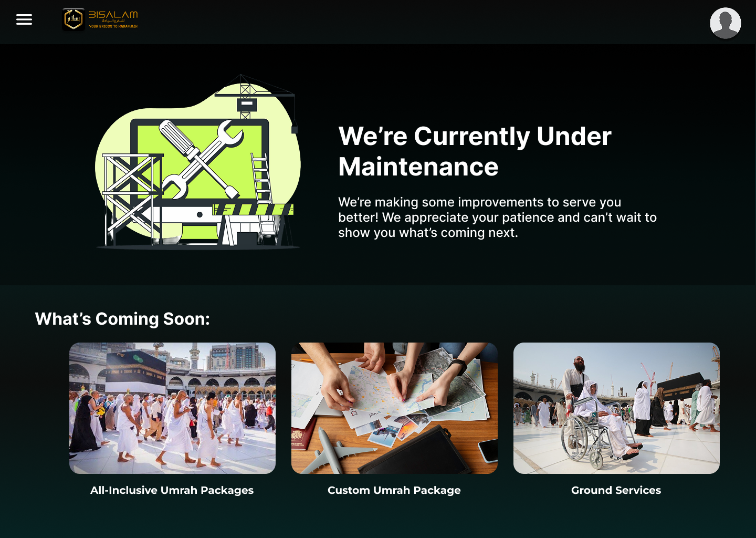Viewport: 756px width, 538px height.
Task: Select the All-Inclusive Umrah Packages label
Action: [172, 490]
